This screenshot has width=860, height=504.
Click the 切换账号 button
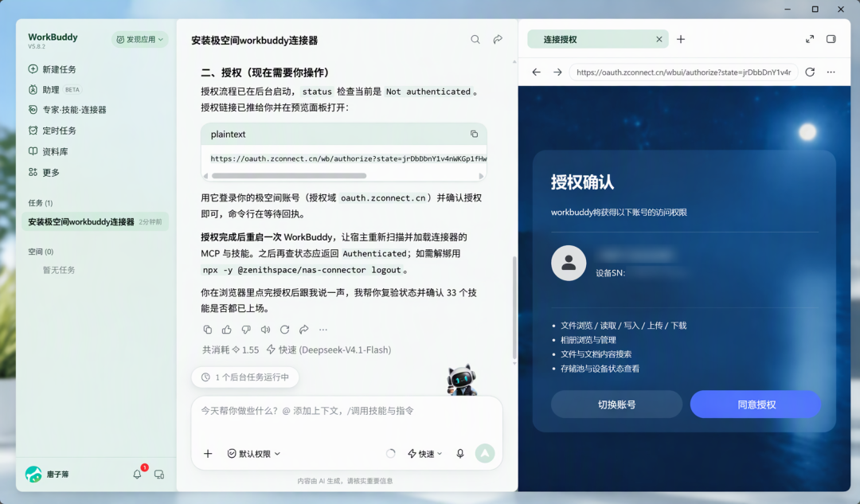point(616,404)
